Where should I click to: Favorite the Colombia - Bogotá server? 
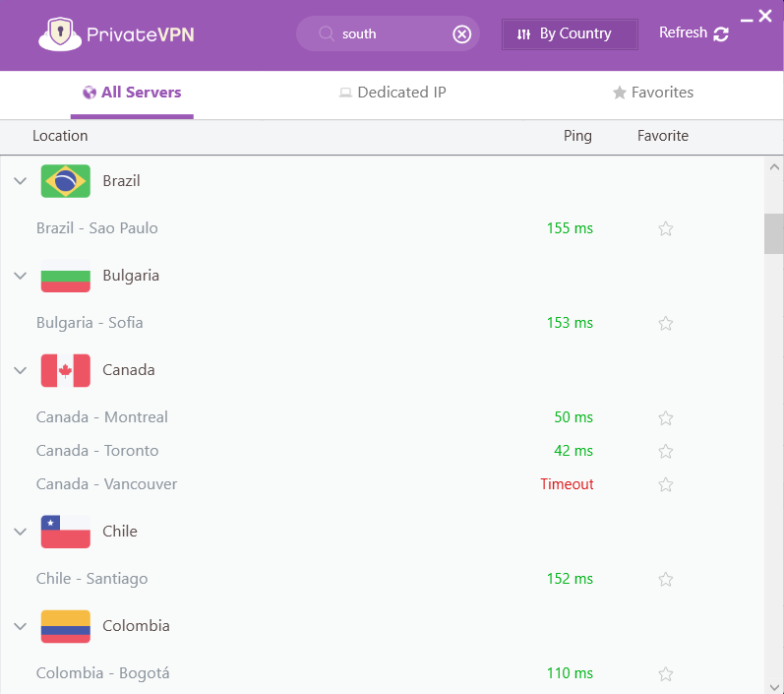(666, 674)
